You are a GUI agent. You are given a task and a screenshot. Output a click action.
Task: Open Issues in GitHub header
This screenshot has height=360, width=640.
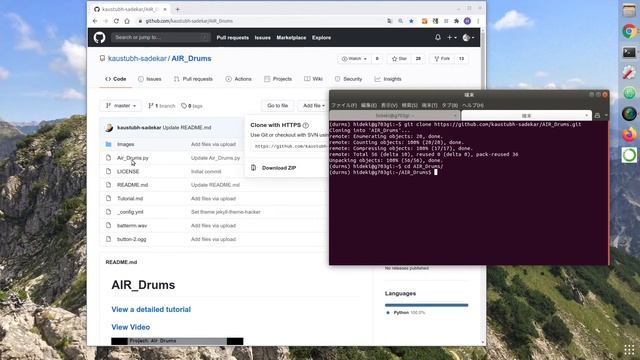point(262,38)
